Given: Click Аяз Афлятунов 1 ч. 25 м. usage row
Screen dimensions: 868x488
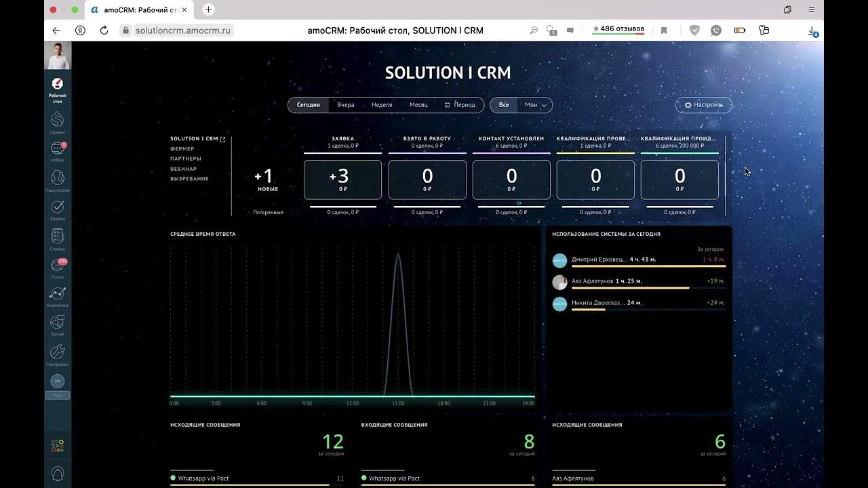Looking at the screenshot, I should point(639,282).
